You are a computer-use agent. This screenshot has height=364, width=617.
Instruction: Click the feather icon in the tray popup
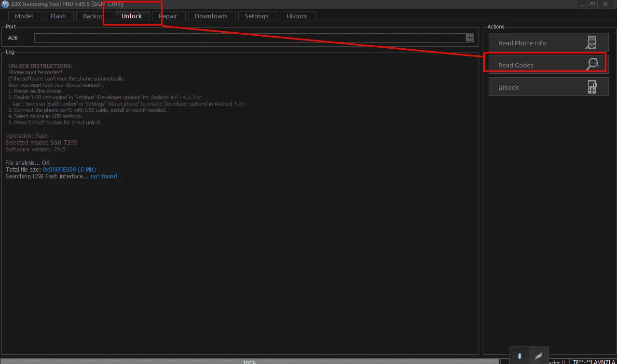pos(539,356)
